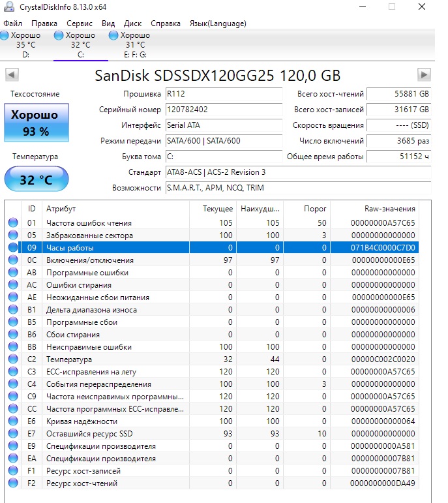The image size is (448, 503).
Task: Open the Файл menu
Action: point(12,23)
